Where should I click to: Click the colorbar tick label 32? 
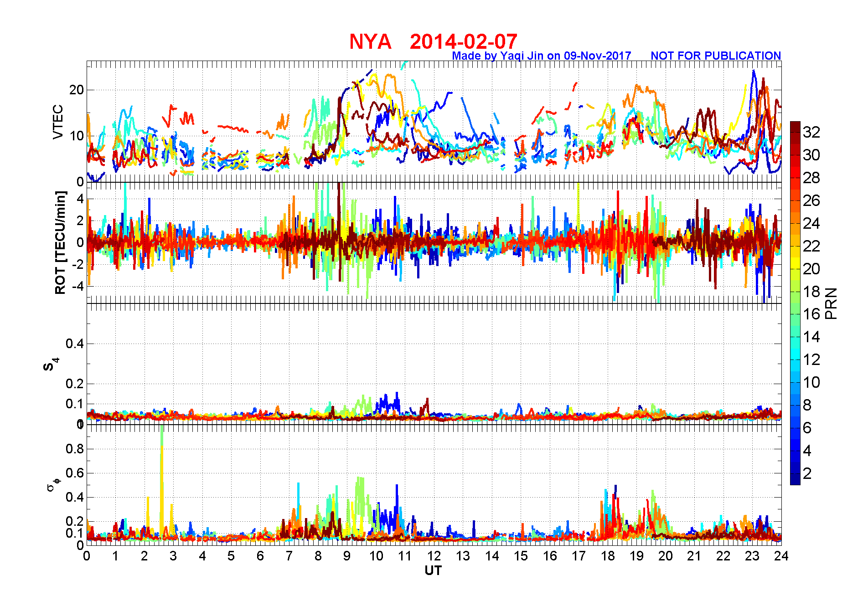coord(811,132)
